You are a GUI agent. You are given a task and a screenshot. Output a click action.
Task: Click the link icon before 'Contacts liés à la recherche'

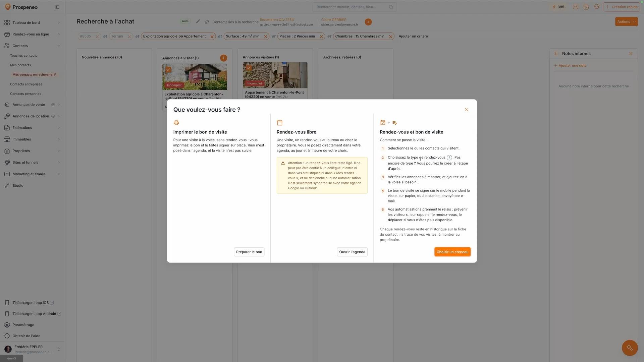pos(207,22)
